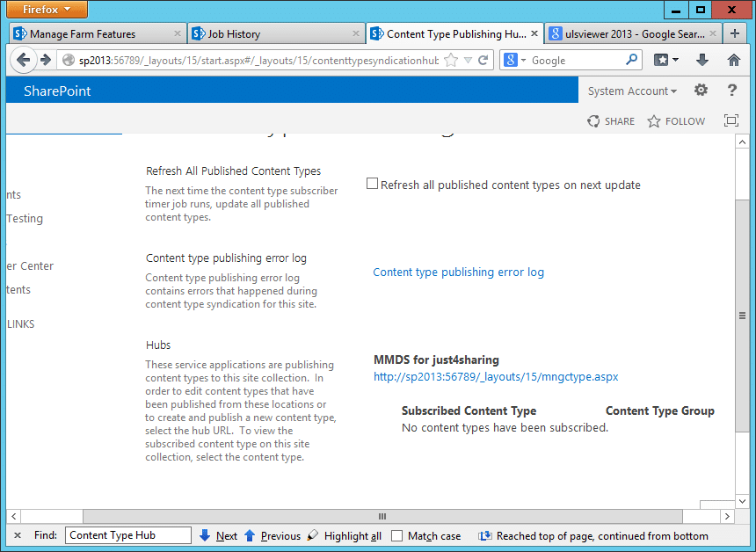Click the vertical scrollbar thumb

(742, 316)
